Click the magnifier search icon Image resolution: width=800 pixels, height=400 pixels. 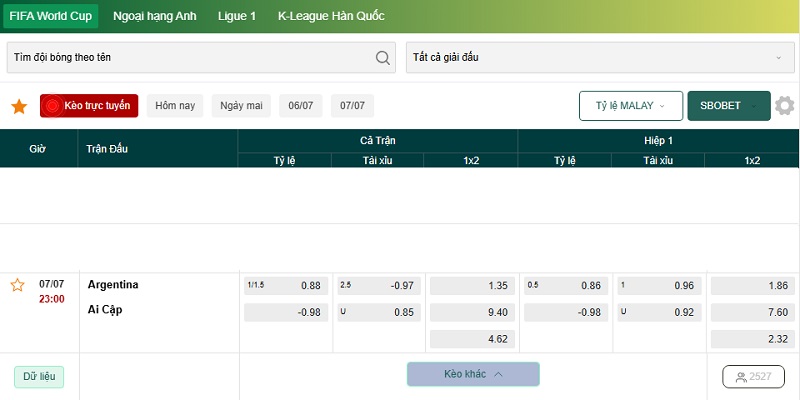pyautogui.click(x=383, y=58)
